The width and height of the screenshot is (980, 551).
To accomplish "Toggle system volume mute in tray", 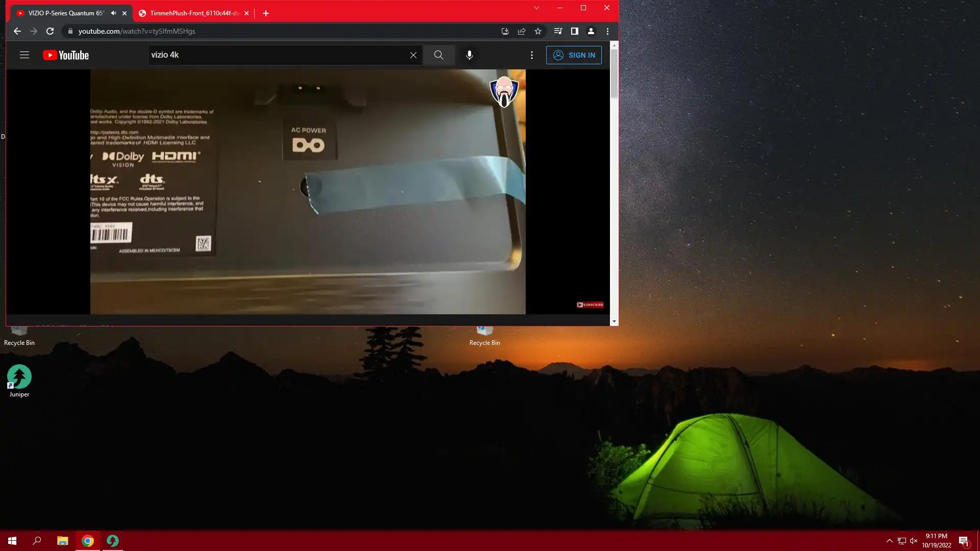I will 914,541.
